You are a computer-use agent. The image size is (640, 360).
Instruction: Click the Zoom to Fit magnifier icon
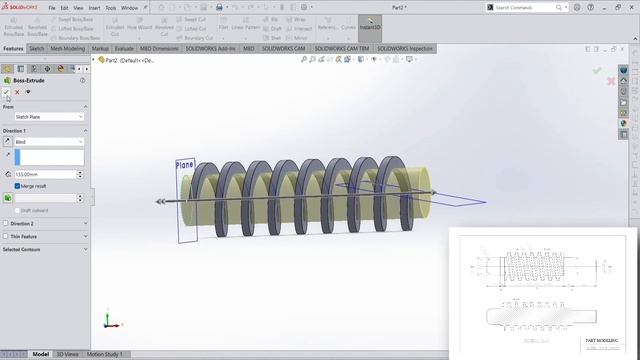coord(304,60)
